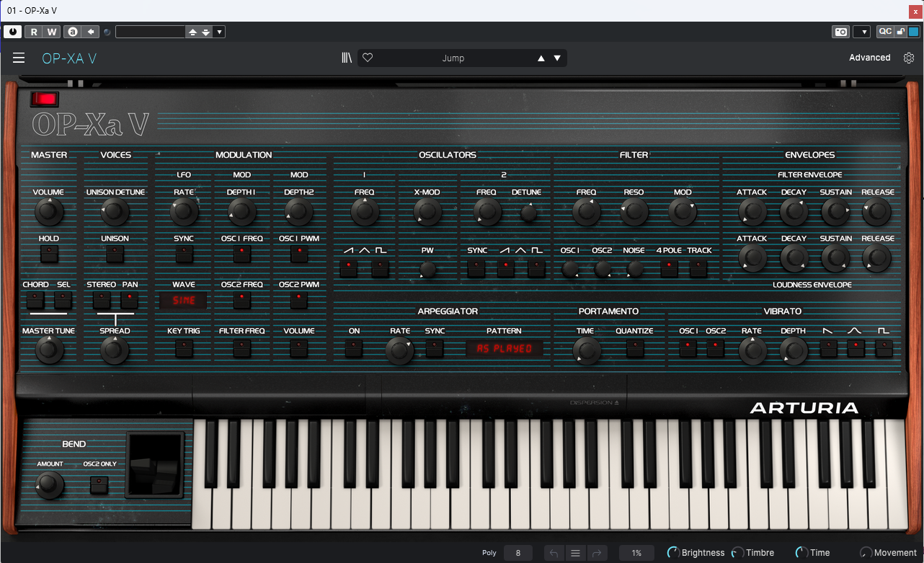
Task: Select vibrato triangle waveform button
Action: point(856,350)
